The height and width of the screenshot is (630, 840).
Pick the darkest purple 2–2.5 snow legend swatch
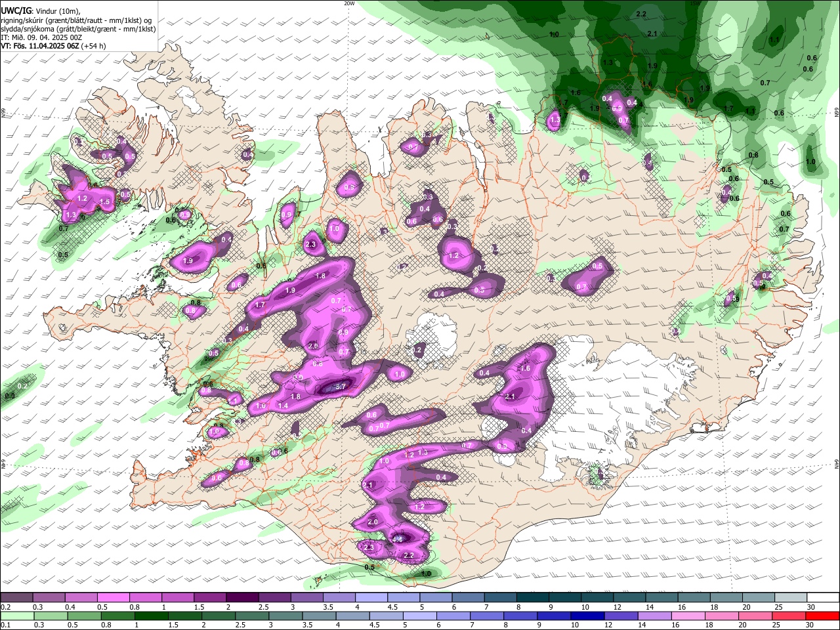pos(243,597)
